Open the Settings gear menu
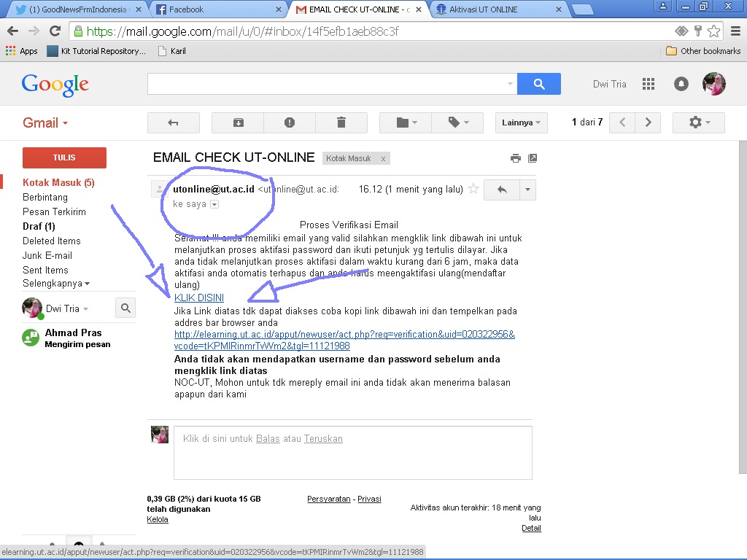This screenshot has height=560, width=747. 699,122
